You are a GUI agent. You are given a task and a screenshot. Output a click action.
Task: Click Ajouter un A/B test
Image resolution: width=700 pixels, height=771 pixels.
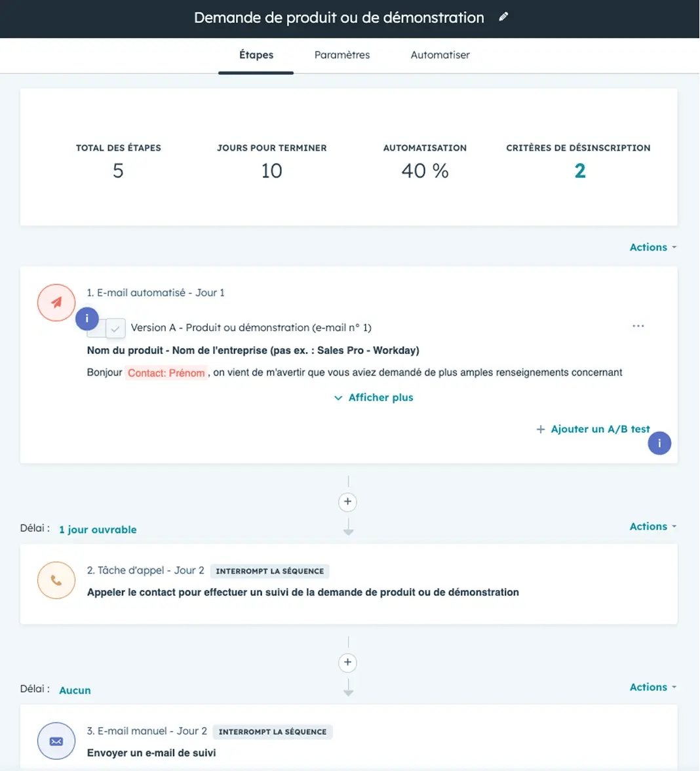(x=593, y=429)
